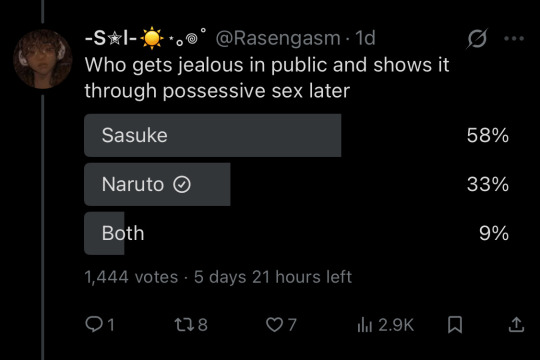Click the 58% result for Sasuke
The height and width of the screenshot is (360, 540).
(488, 135)
